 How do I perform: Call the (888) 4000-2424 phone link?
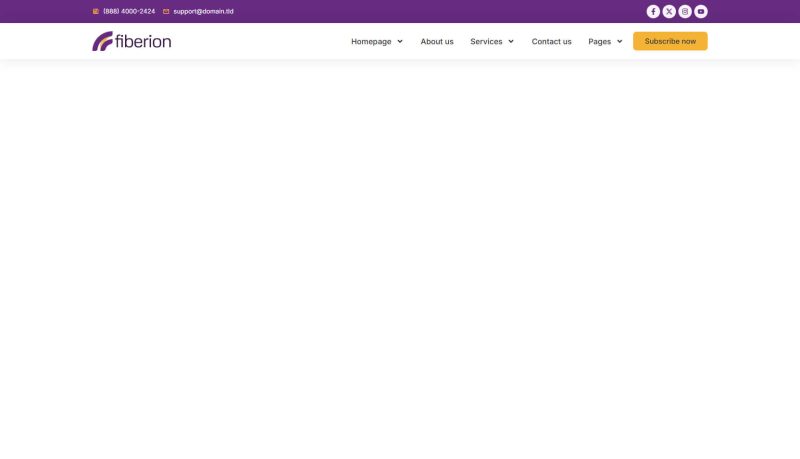click(x=129, y=12)
